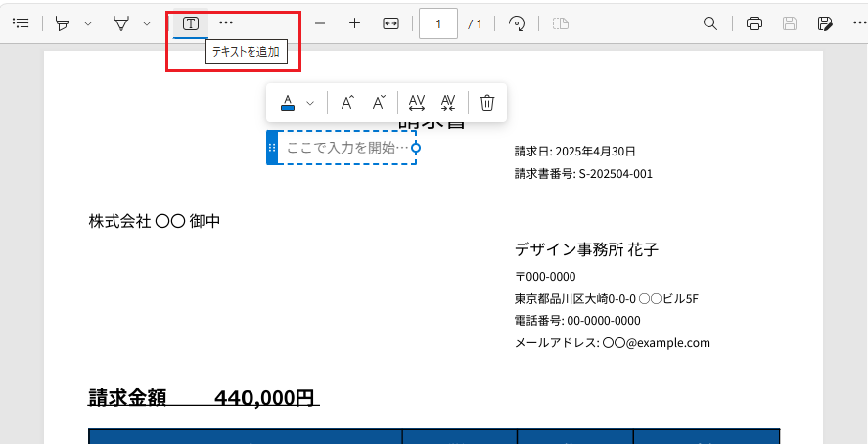Delete the text box with trash icon
Image resolution: width=868 pixels, height=444 pixels.
click(x=487, y=103)
